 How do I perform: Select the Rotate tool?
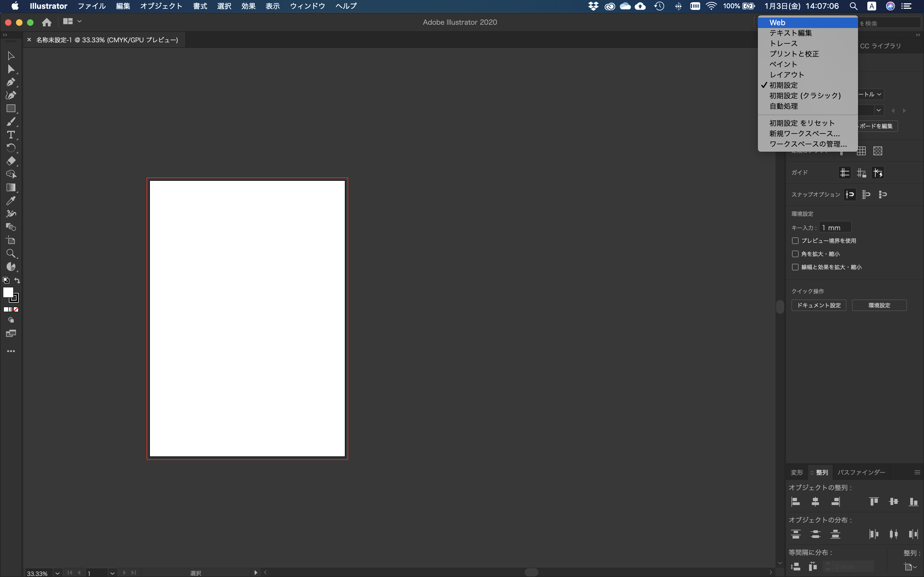click(x=11, y=148)
